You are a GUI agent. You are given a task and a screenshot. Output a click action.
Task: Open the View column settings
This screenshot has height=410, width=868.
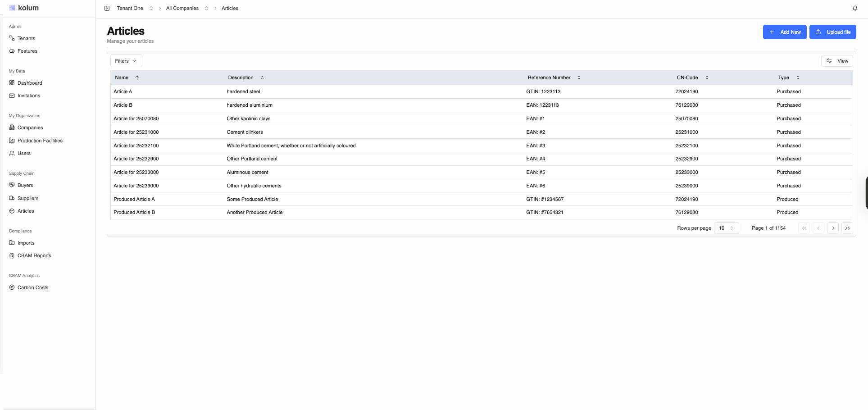837,61
